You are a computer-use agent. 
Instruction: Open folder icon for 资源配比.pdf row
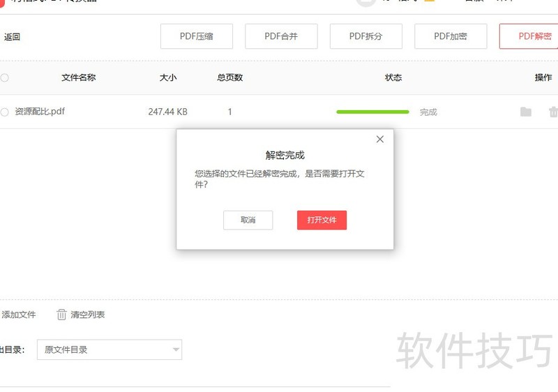(526, 112)
